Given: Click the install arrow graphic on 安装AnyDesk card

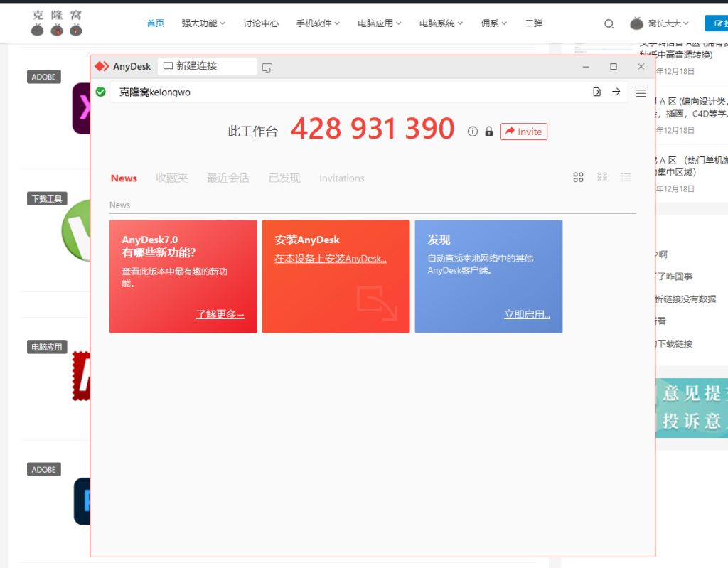Looking at the screenshot, I should coord(377,304).
